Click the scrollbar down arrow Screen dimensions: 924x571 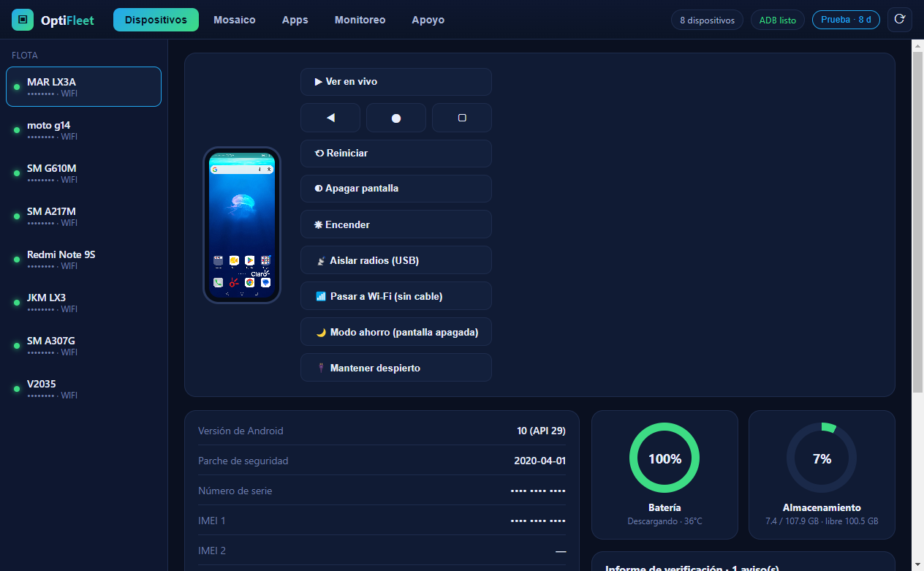(x=918, y=564)
